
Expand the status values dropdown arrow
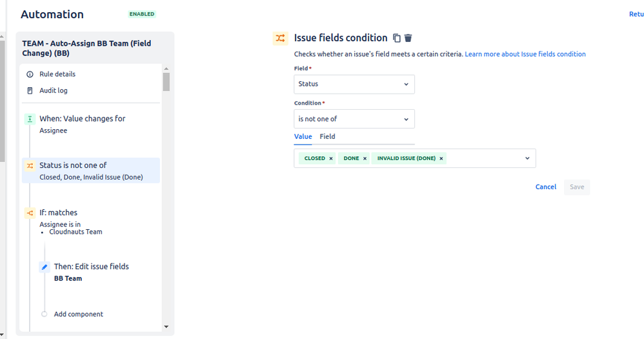(x=527, y=159)
